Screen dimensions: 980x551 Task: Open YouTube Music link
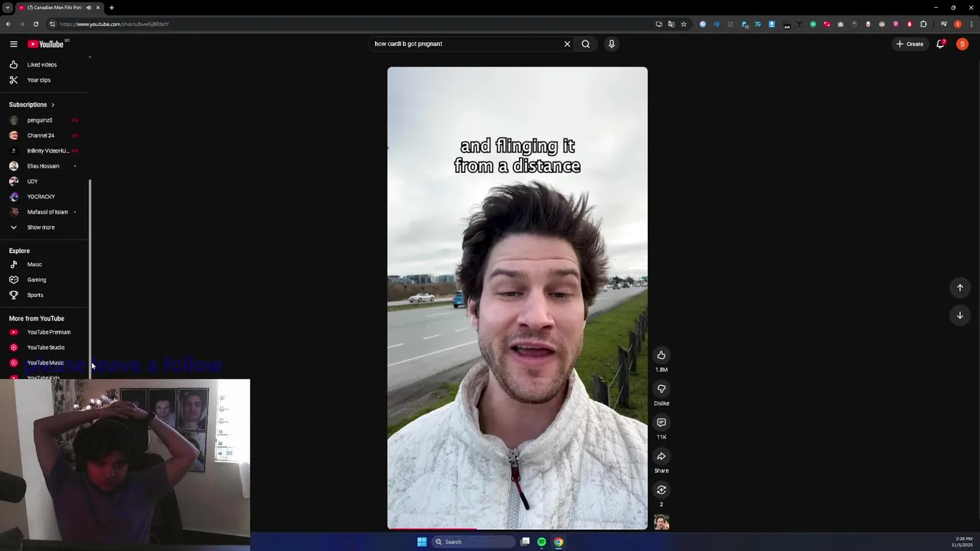[x=44, y=363]
